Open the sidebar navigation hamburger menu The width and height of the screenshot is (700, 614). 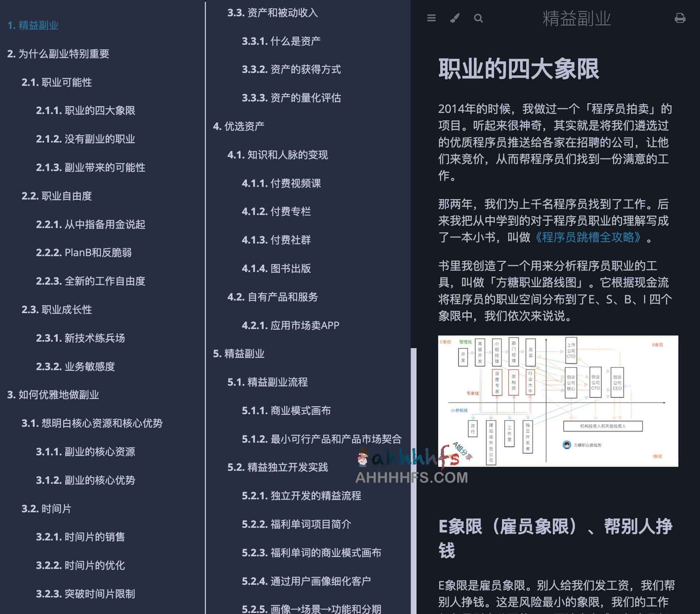(431, 19)
